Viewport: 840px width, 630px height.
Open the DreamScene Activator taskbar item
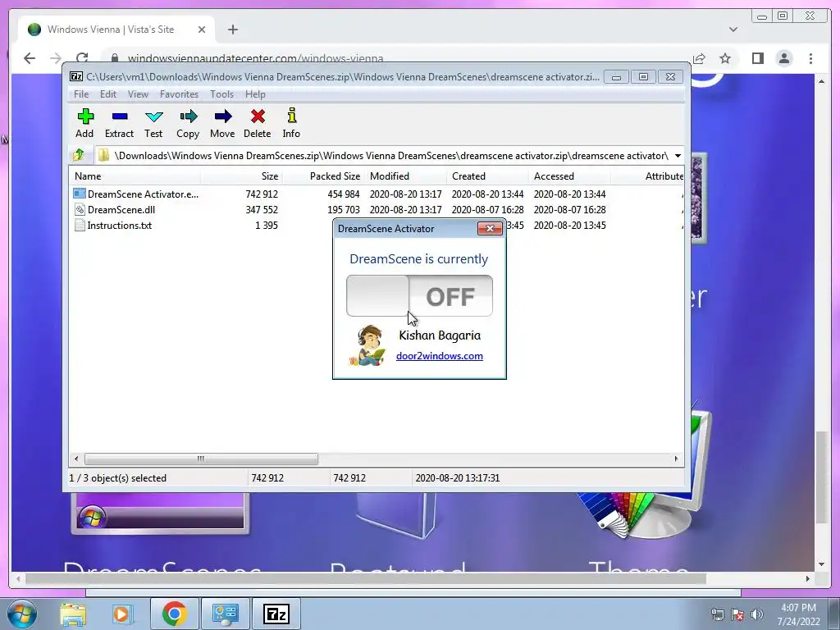[225, 614]
